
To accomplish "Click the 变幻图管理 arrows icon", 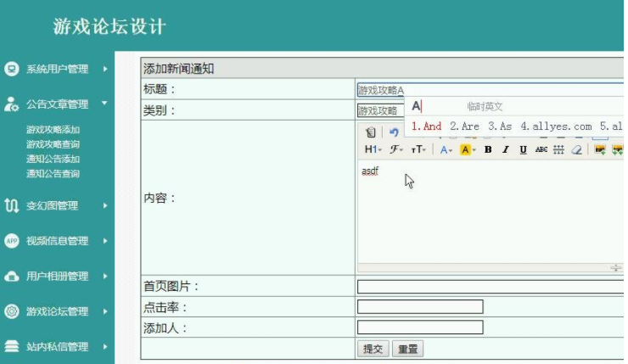I will (x=11, y=205).
